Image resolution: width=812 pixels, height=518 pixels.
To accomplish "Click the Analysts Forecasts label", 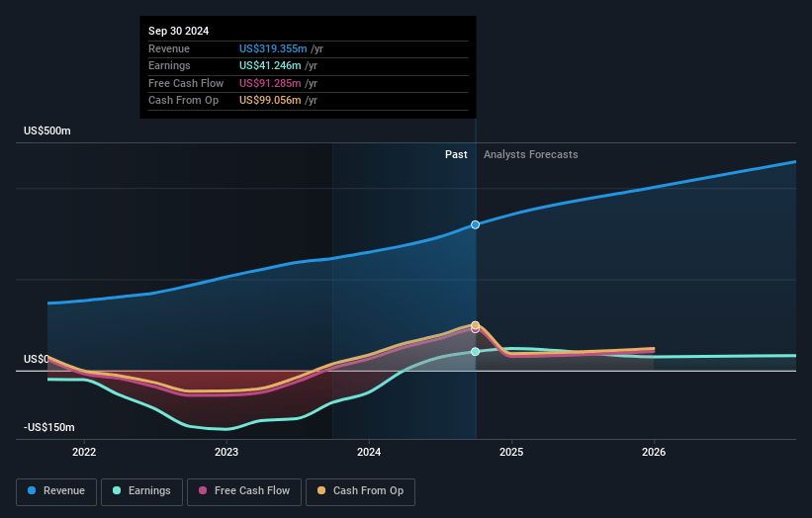I will (531, 154).
